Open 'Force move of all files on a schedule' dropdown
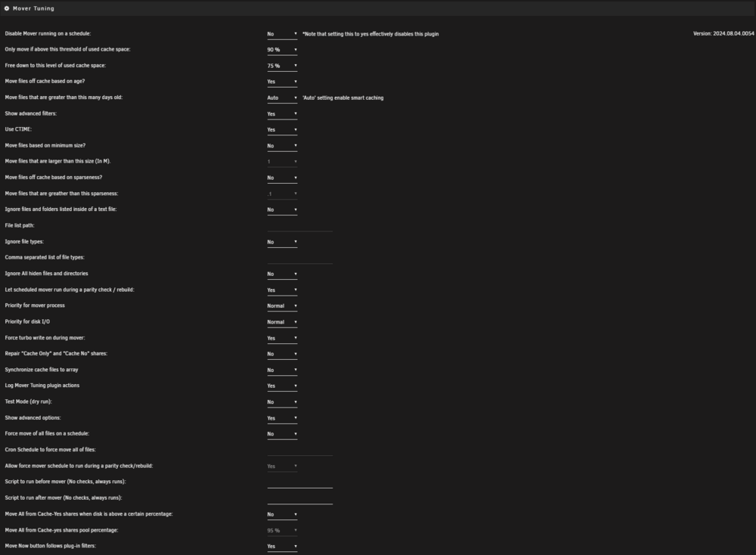 pyautogui.click(x=282, y=434)
